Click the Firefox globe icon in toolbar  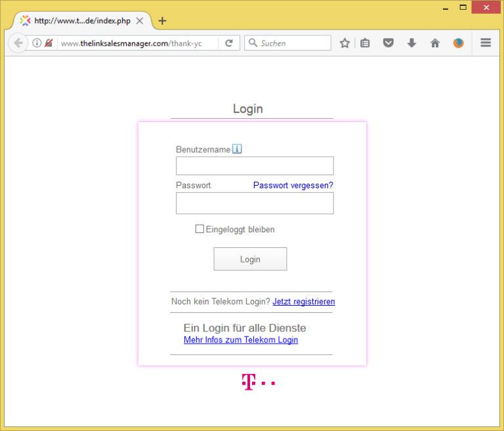(x=458, y=43)
